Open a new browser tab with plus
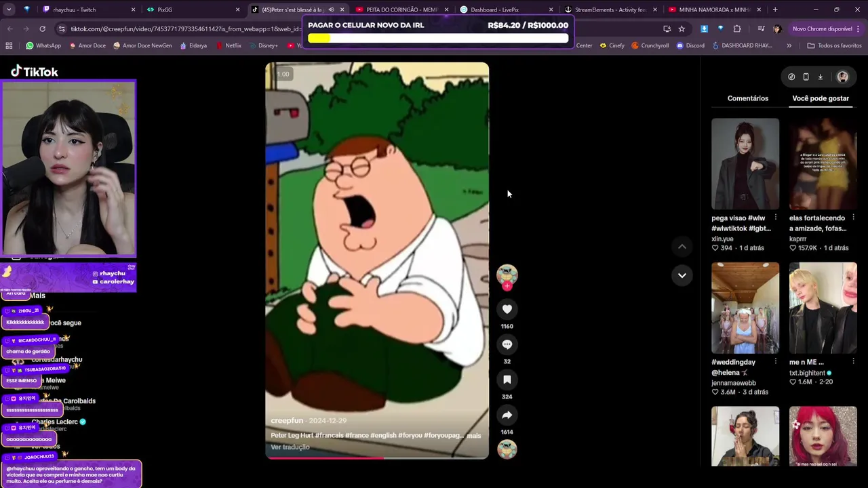This screenshot has height=488, width=868. (775, 9)
